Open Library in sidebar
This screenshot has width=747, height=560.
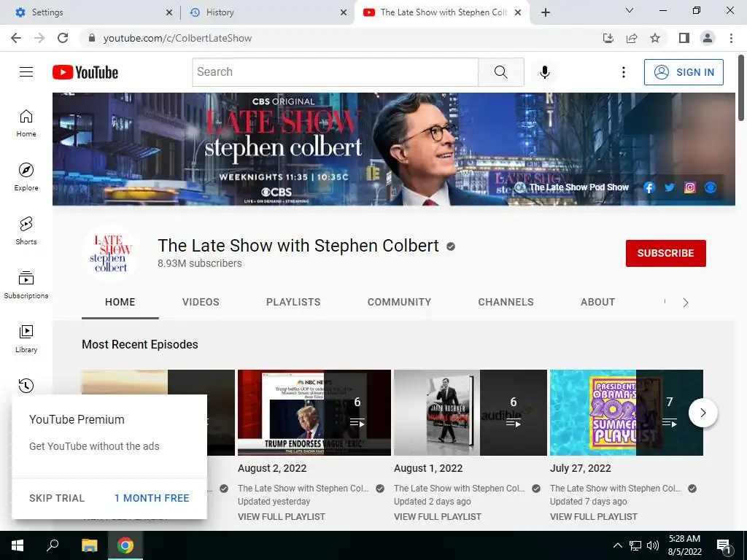(26, 338)
